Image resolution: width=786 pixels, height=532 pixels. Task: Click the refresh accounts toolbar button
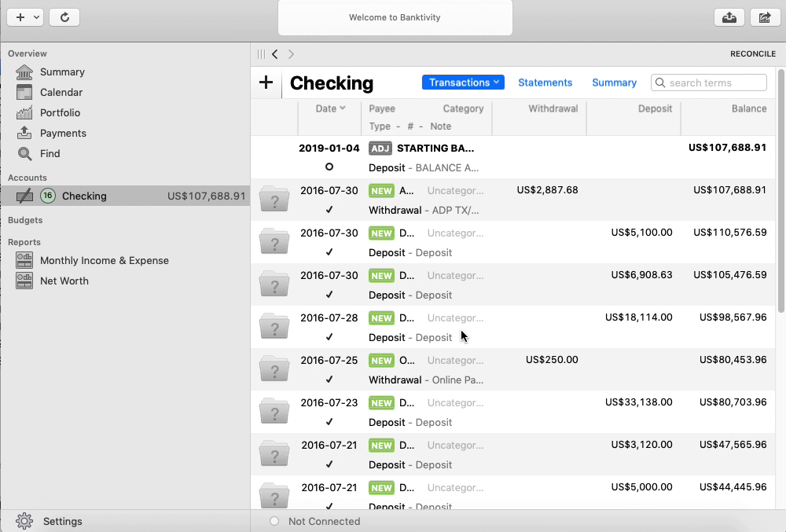(64, 17)
